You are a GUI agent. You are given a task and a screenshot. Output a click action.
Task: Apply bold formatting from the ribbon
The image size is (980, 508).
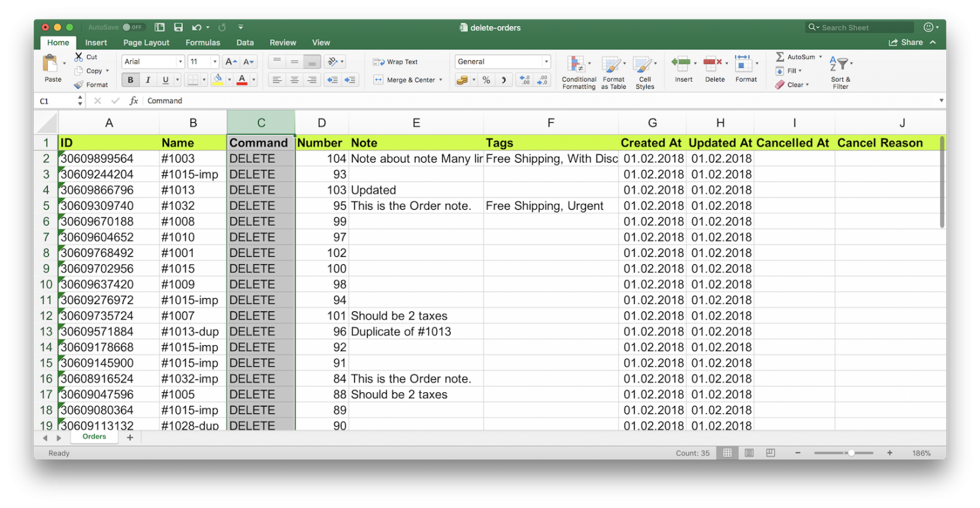130,79
